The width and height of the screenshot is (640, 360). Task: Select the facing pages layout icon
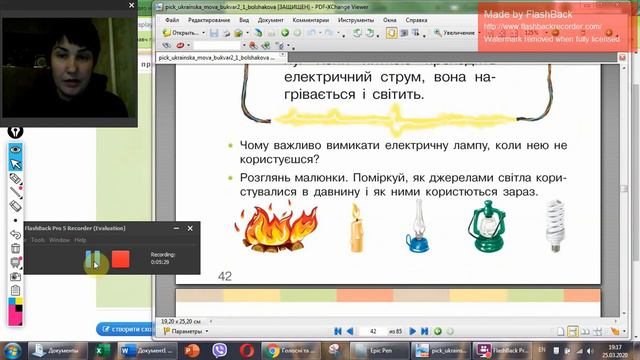585,332
